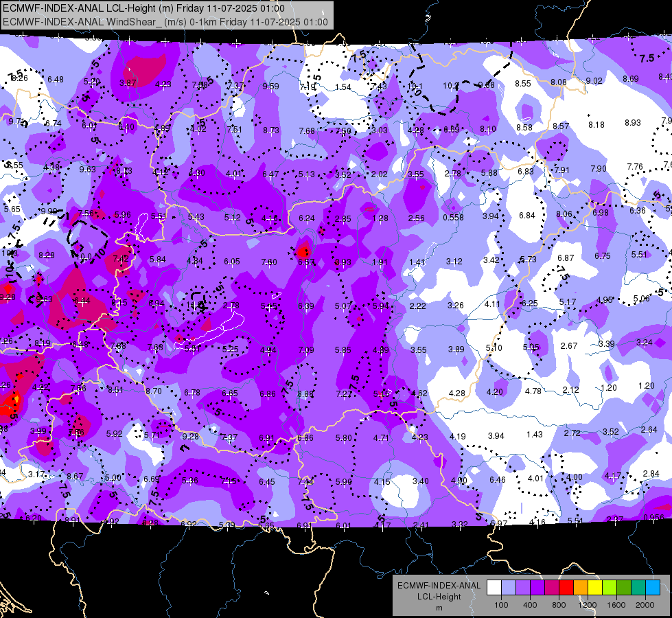Image resolution: width=672 pixels, height=618 pixels.
Task: Click the light blue legend swatch near 2000
Action: tap(653, 588)
